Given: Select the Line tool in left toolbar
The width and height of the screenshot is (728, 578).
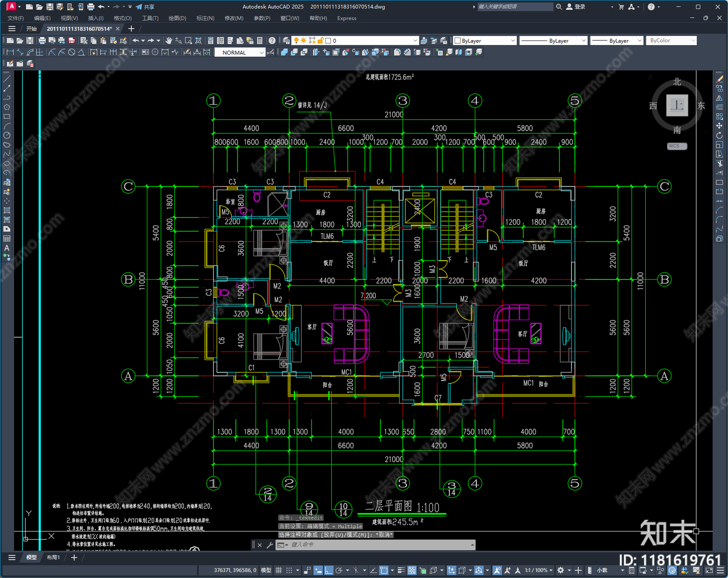Looking at the screenshot, I should 7,79.
